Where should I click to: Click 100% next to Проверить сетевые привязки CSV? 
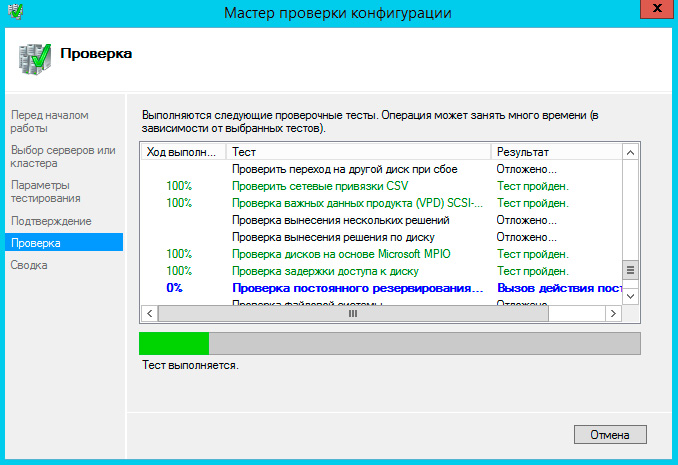click(x=179, y=186)
